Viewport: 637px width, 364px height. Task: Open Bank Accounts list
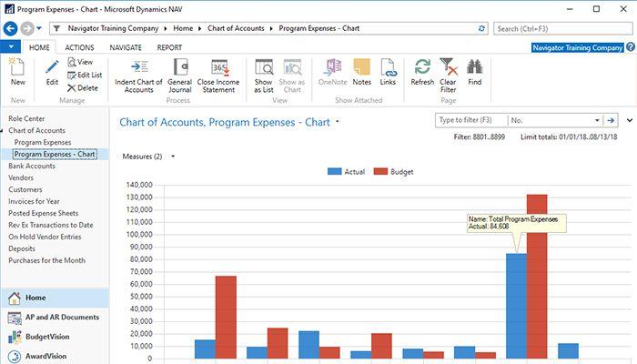(32, 167)
